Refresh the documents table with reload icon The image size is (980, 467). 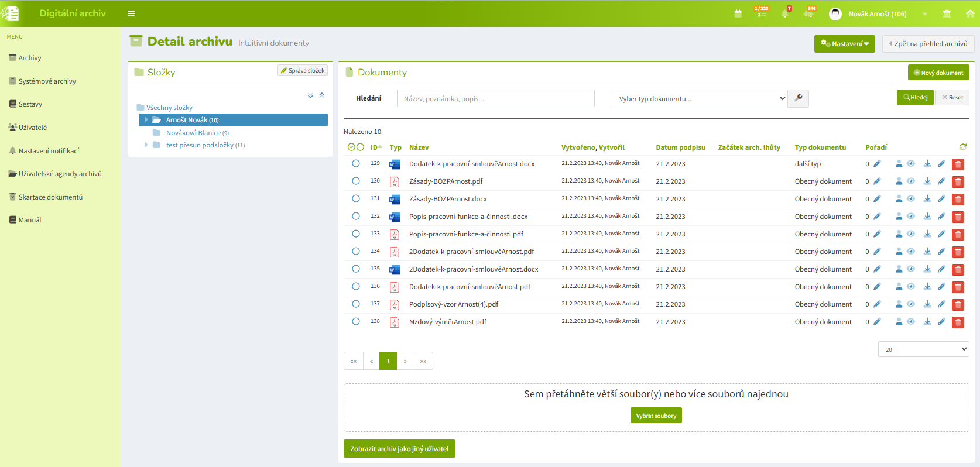click(x=962, y=147)
